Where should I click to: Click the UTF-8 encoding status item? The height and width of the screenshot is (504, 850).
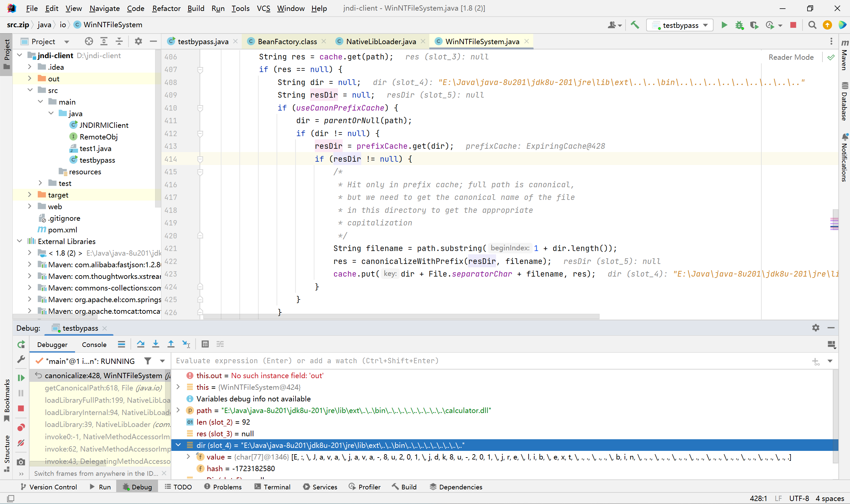pyautogui.click(x=799, y=498)
